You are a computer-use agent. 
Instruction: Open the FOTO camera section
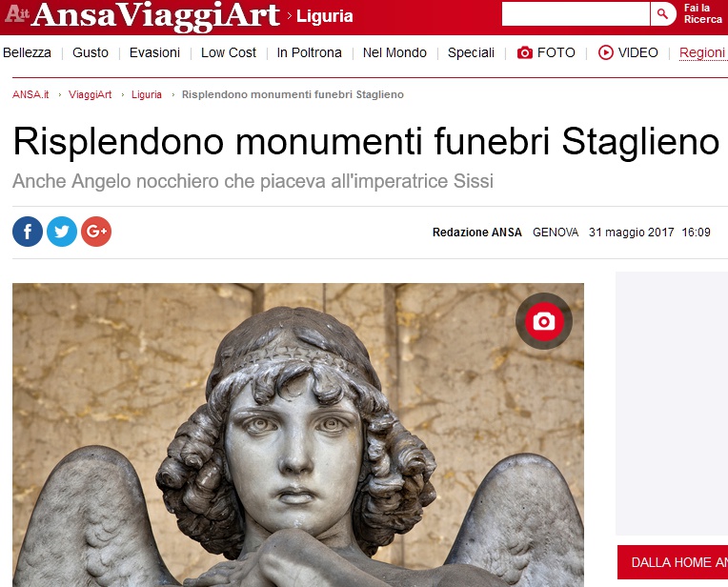[x=546, y=52]
